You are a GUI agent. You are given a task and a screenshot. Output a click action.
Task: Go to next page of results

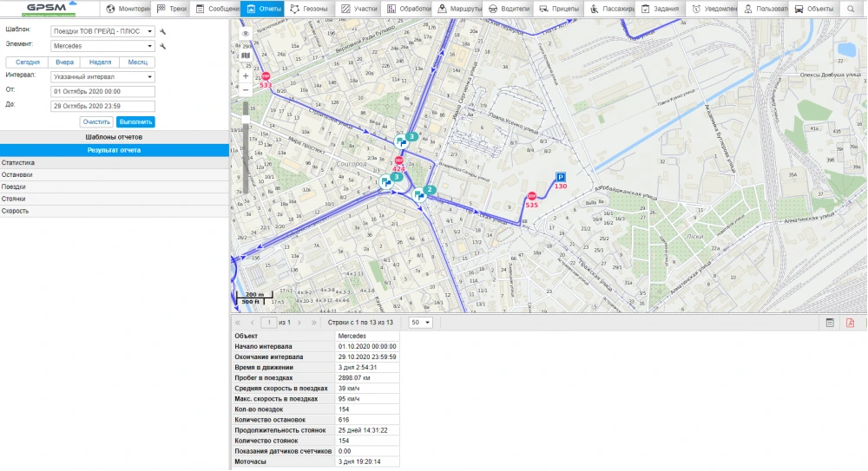[x=299, y=322]
